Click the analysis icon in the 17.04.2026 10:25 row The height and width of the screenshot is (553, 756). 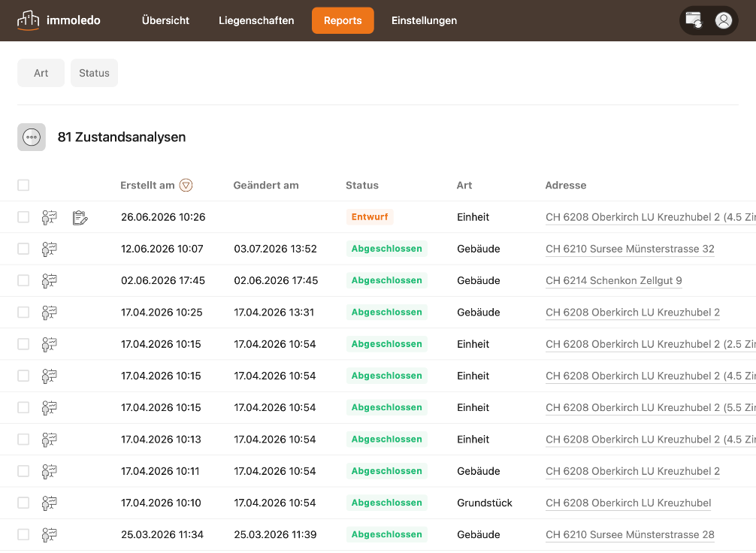pos(49,313)
